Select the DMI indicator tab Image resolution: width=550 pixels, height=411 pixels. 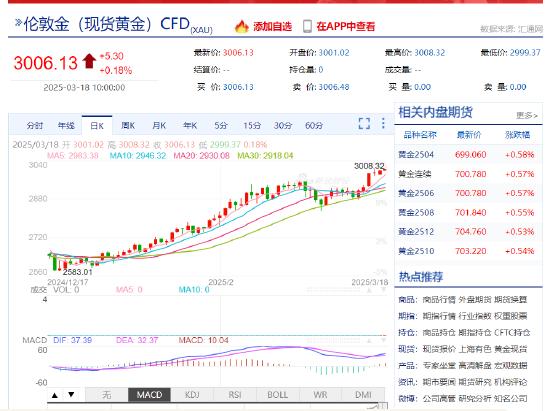tap(363, 395)
